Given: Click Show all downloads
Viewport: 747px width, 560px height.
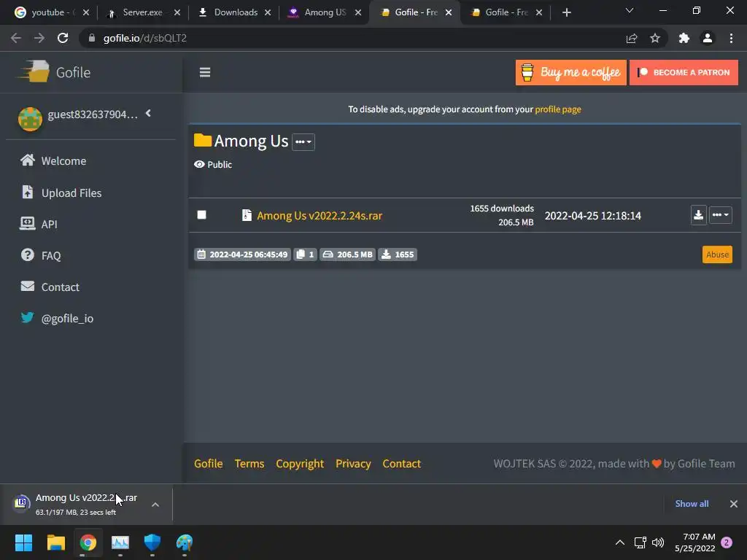Looking at the screenshot, I should pyautogui.click(x=692, y=504).
